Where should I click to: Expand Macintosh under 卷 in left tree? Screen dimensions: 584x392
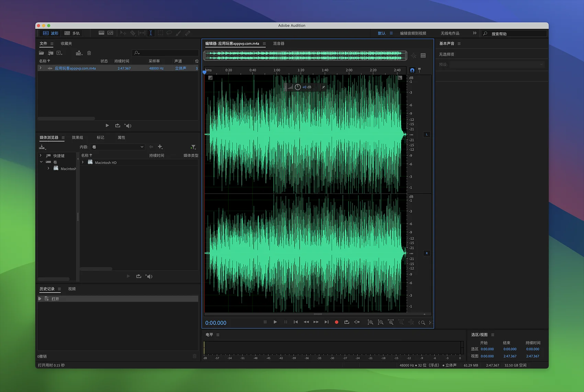pyautogui.click(x=48, y=168)
